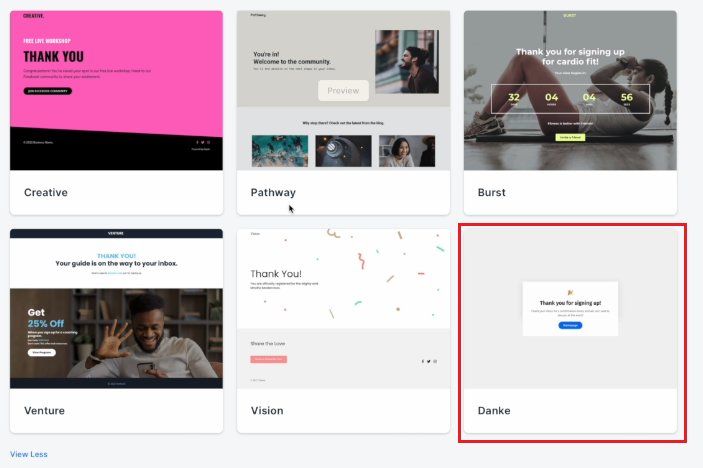Screen dimensions: 703x468
Task: Select the Creative template thumbnail
Action: (116, 91)
